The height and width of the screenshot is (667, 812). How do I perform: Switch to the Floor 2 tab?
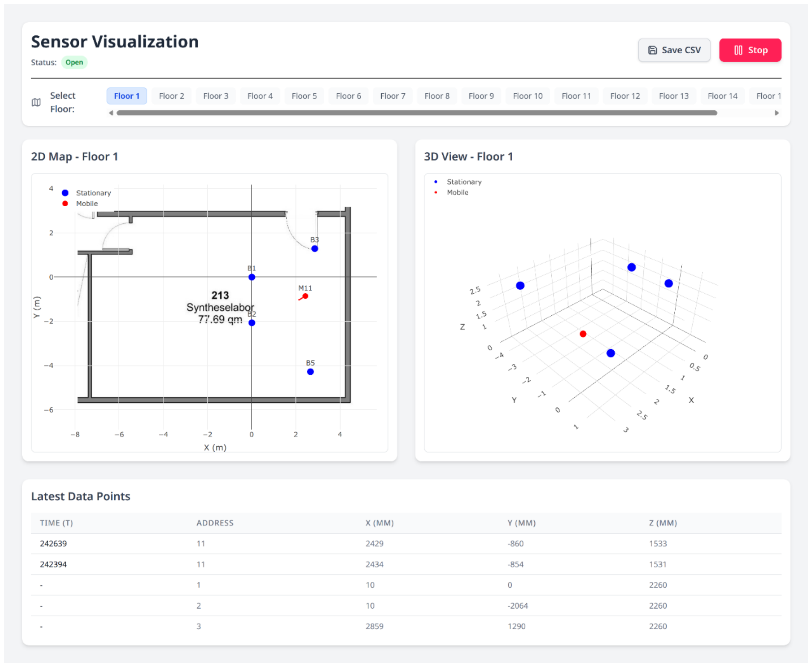171,96
